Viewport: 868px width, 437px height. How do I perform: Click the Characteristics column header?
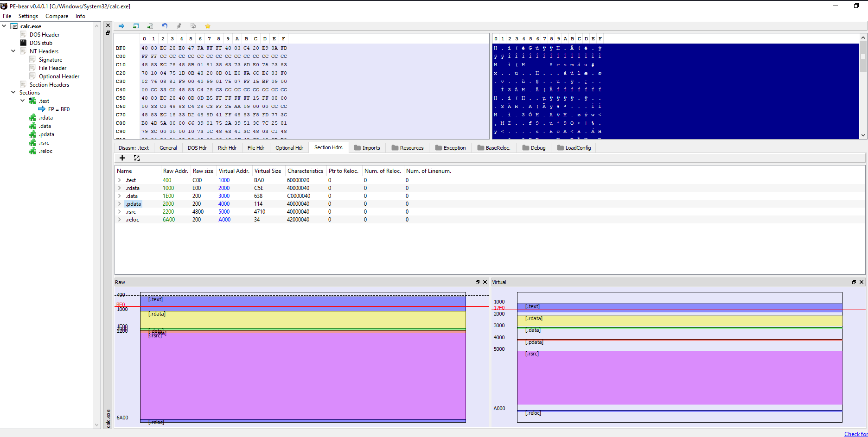tap(305, 171)
